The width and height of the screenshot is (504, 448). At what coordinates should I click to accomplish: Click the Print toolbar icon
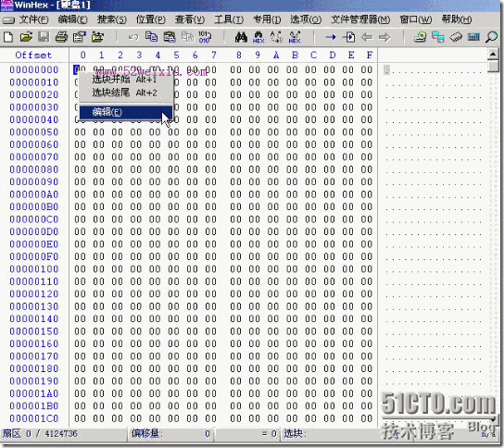tap(61, 37)
